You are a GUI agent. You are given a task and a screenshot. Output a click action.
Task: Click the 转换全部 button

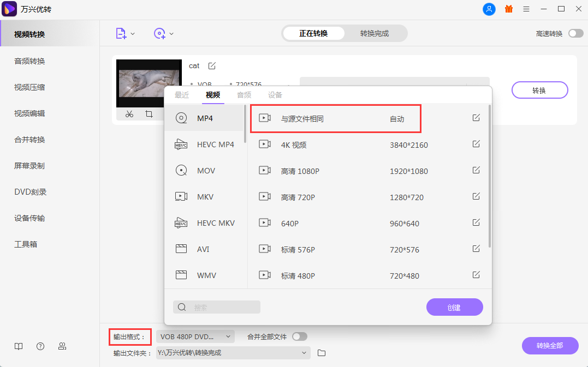[550, 346]
